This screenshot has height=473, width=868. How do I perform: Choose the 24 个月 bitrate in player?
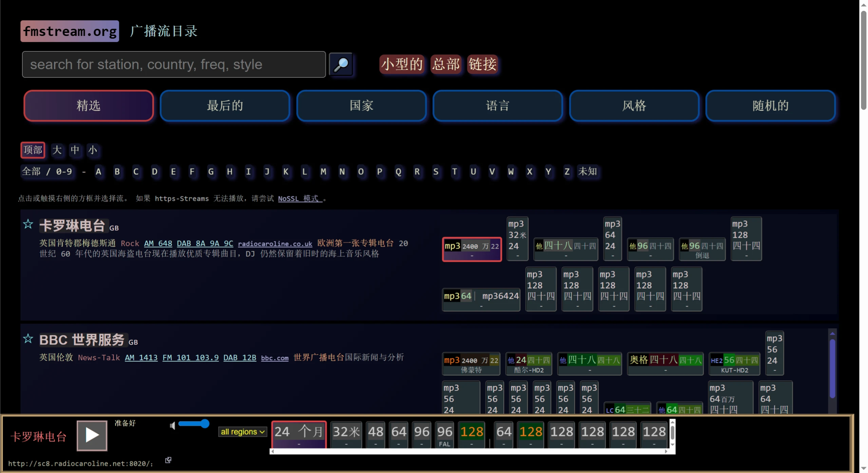tap(299, 435)
